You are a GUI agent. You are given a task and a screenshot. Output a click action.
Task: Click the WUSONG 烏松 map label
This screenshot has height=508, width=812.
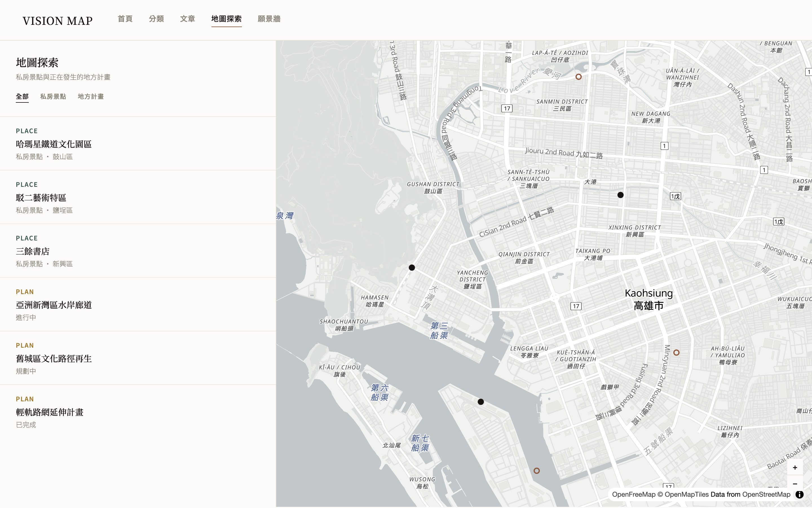click(422, 483)
